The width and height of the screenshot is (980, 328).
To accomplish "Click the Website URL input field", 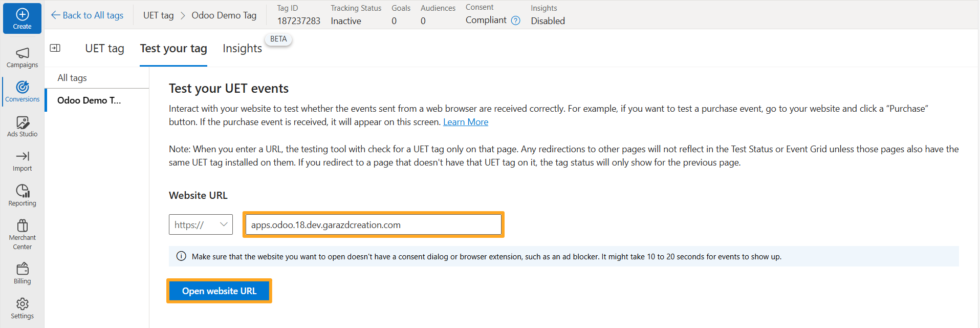I will pyautogui.click(x=373, y=224).
